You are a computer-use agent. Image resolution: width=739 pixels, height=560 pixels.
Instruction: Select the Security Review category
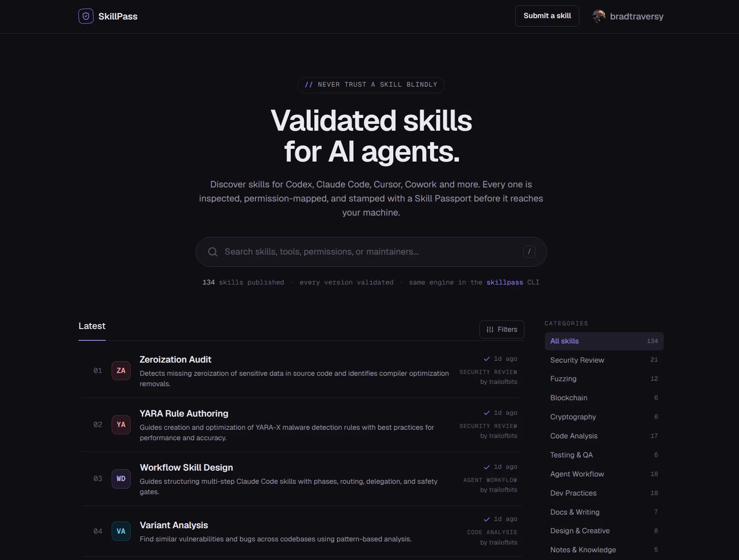604,360
